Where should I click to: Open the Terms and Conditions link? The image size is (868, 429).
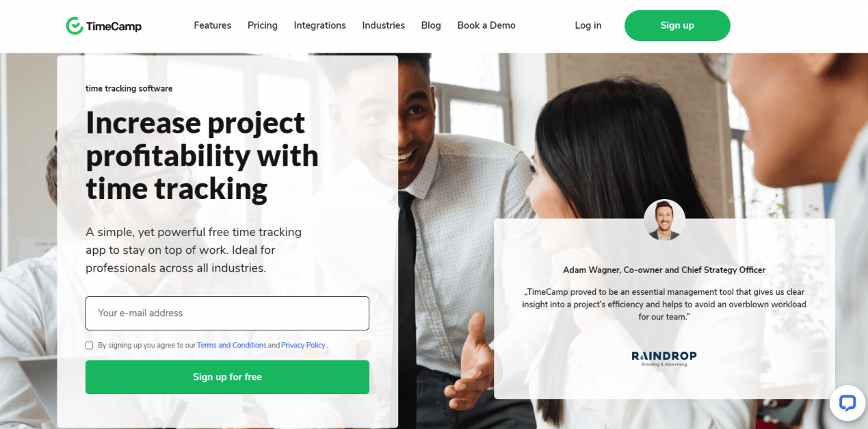coord(232,346)
